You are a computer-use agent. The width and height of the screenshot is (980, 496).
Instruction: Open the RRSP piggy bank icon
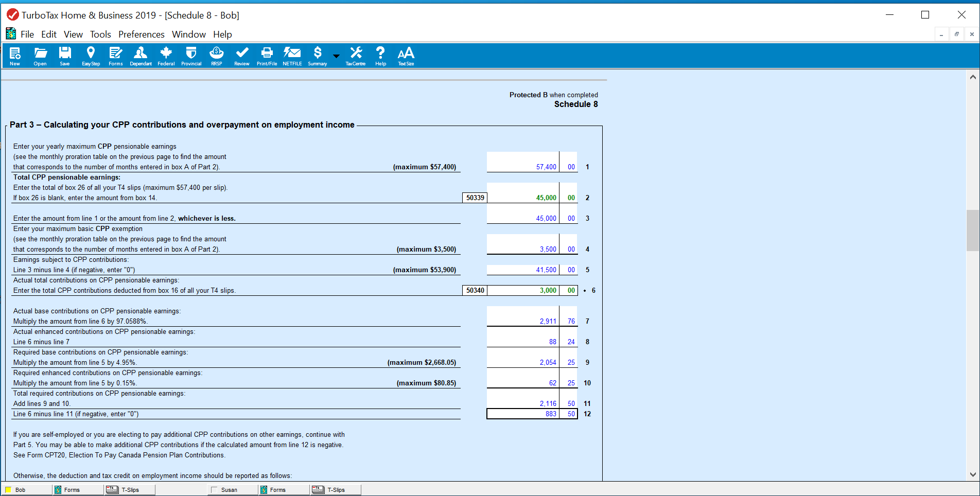tap(217, 56)
